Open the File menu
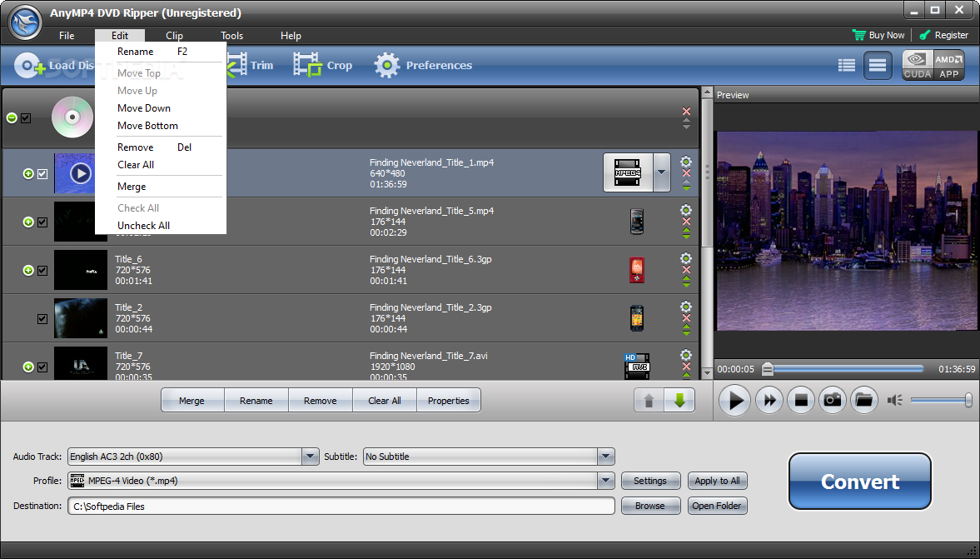Screen dimensions: 980x559 coord(67,36)
